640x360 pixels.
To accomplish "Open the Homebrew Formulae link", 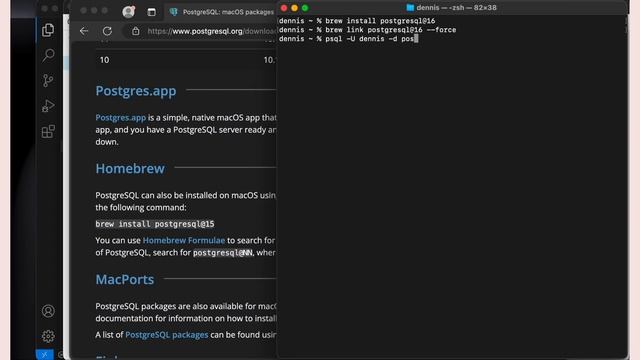I will (x=184, y=240).
